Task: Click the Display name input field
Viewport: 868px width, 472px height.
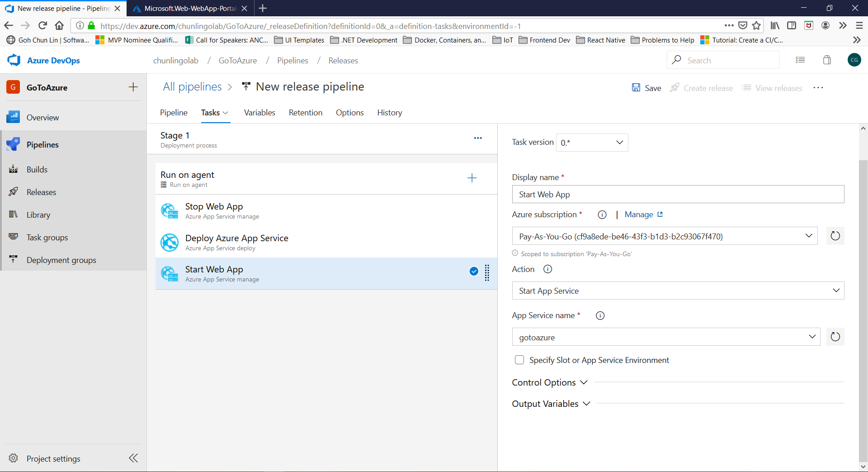Action: point(678,195)
